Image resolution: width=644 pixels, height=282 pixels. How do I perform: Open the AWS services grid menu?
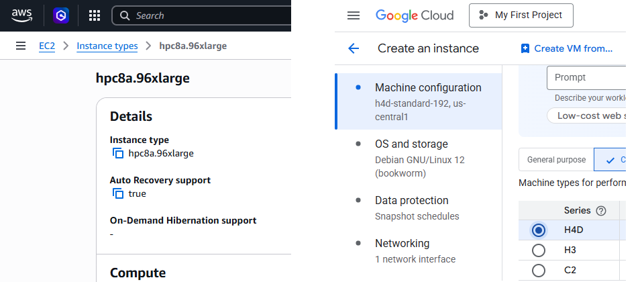pos(95,15)
